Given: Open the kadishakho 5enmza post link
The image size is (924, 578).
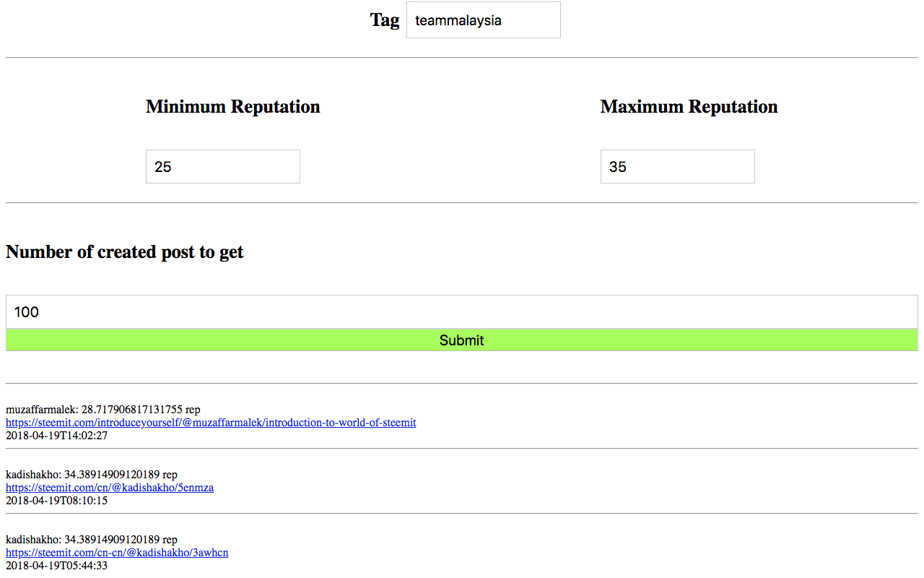Looking at the screenshot, I should [x=110, y=488].
